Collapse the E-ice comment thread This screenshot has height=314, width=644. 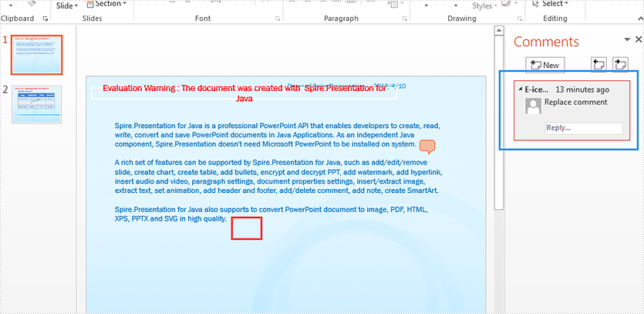520,89
